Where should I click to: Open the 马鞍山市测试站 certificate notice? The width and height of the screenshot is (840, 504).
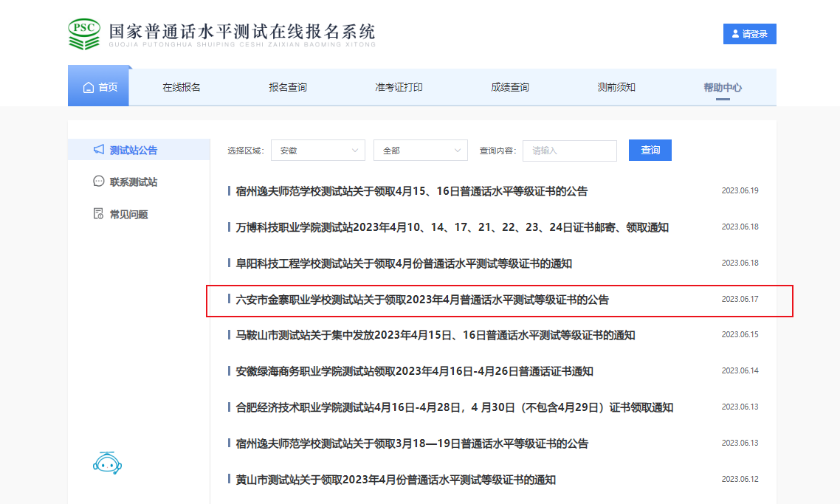pyautogui.click(x=435, y=335)
